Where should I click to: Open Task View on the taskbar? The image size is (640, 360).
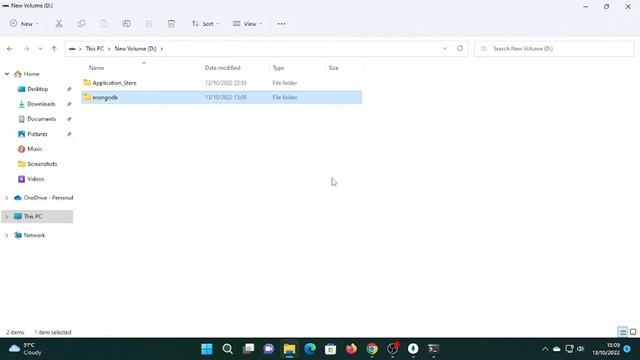coord(248,349)
